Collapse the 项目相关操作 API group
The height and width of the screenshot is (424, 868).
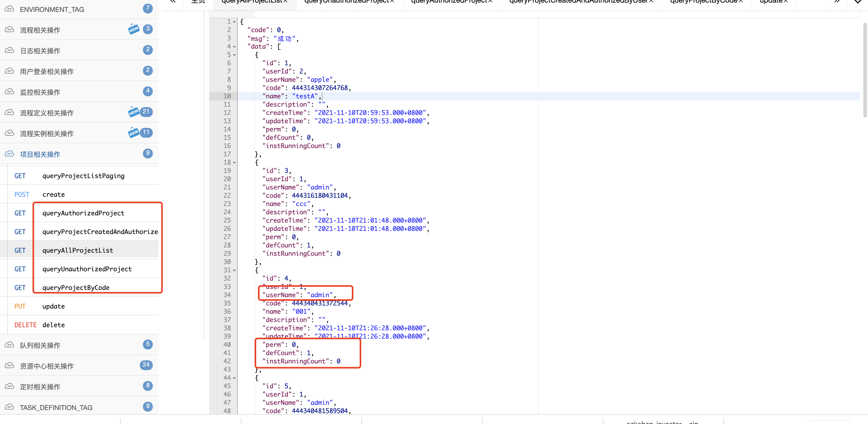click(40, 154)
